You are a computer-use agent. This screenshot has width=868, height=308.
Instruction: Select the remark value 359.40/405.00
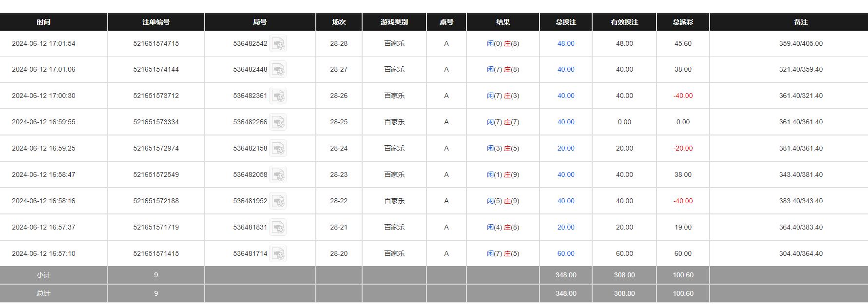pyautogui.click(x=802, y=43)
